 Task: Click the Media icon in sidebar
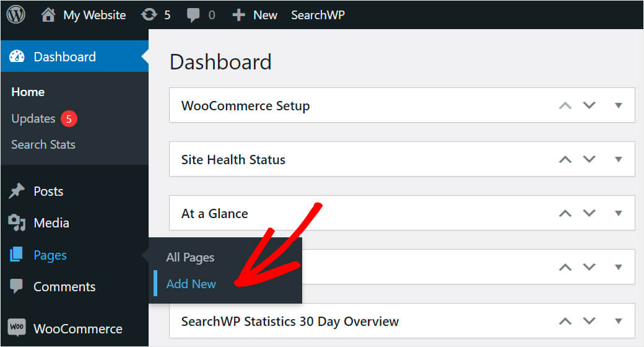tap(17, 223)
